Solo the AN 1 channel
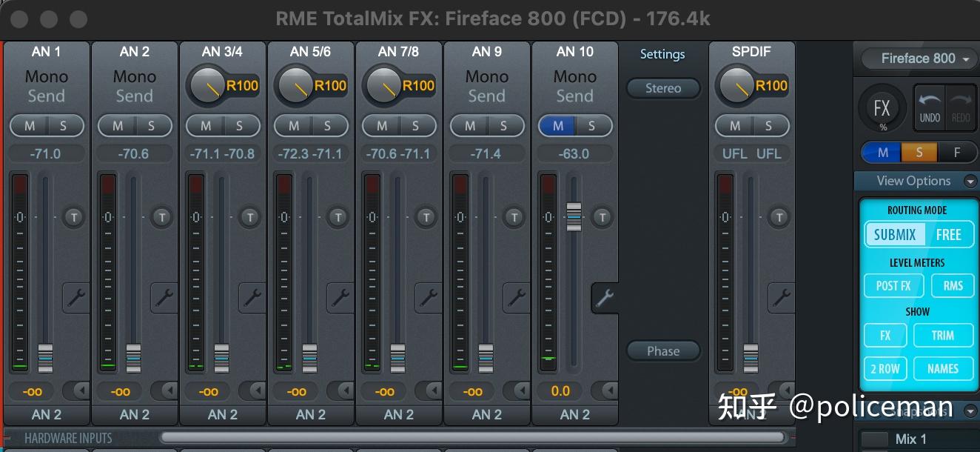The height and width of the screenshot is (452, 980). tap(64, 125)
